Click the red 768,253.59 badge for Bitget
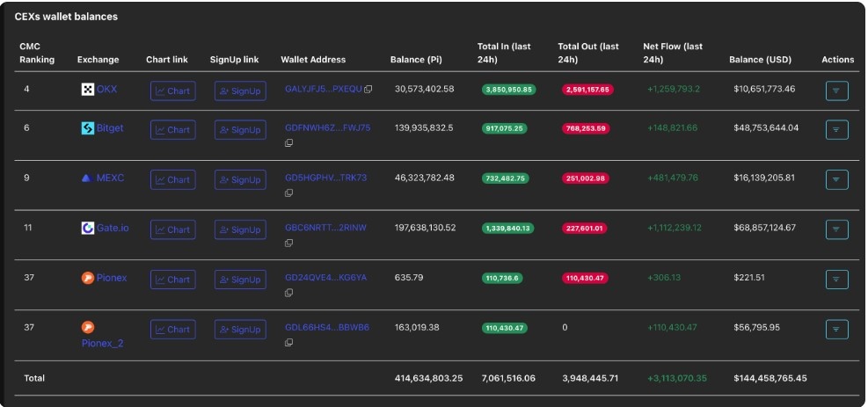 coord(586,128)
